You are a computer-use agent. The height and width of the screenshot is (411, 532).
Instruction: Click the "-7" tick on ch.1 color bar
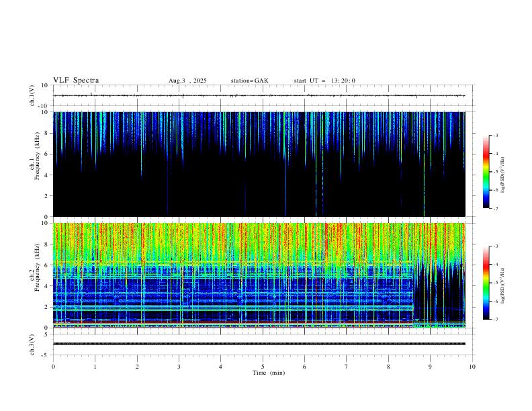pos(495,209)
